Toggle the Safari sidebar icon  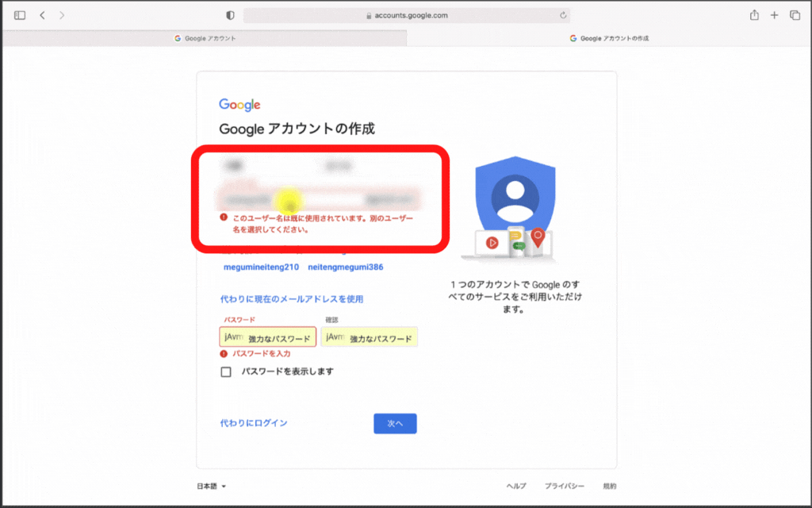pyautogui.click(x=20, y=16)
